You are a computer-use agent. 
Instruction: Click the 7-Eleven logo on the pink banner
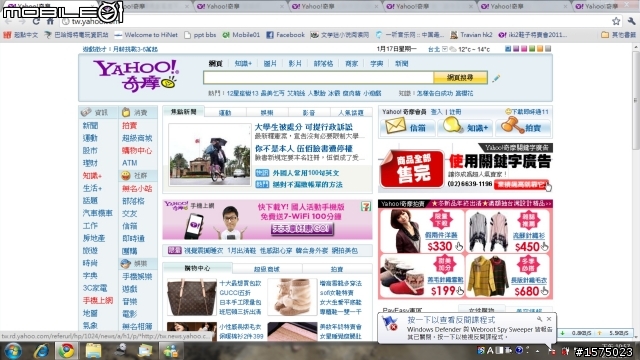click(x=366, y=207)
